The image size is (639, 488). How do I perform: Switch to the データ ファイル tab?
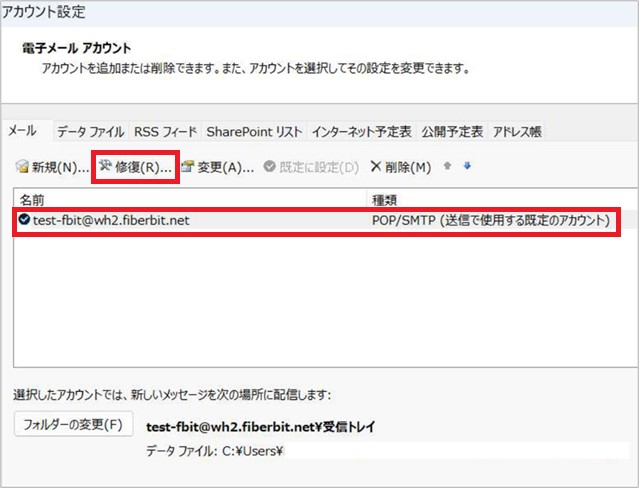(90, 132)
